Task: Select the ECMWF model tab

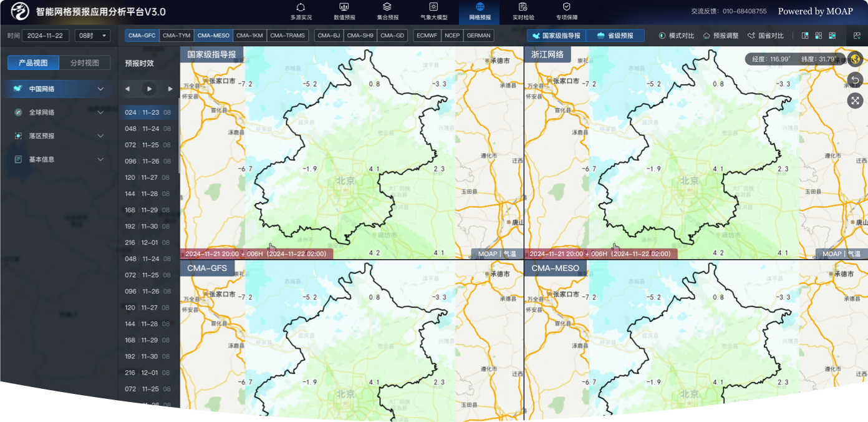Action: (427, 36)
